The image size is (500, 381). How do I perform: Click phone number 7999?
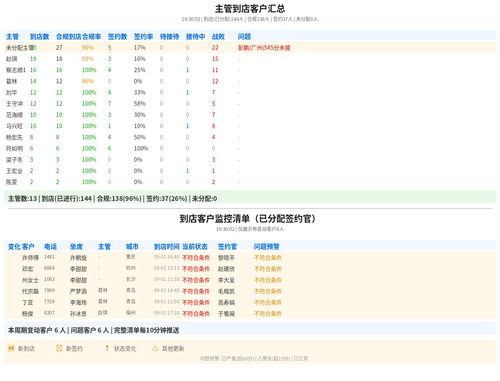click(x=49, y=291)
